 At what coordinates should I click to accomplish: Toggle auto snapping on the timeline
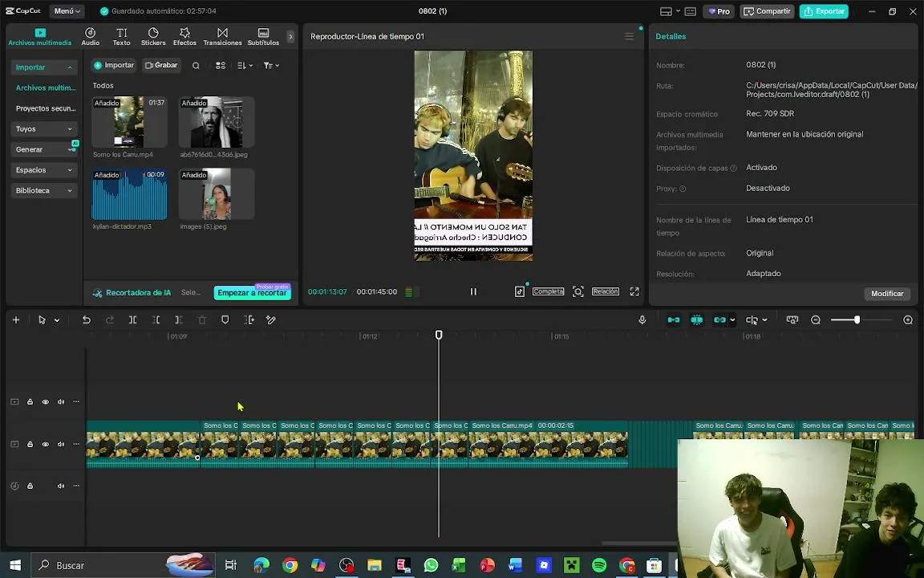(x=696, y=320)
